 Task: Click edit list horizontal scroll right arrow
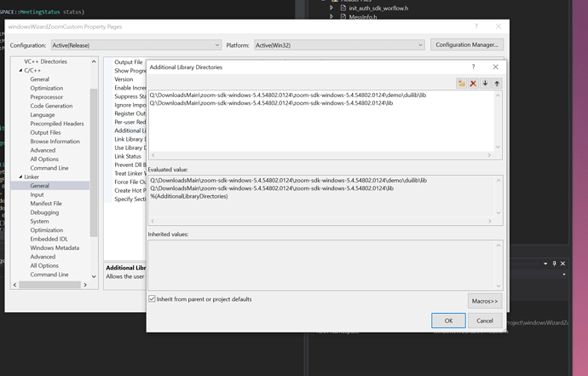(489, 155)
